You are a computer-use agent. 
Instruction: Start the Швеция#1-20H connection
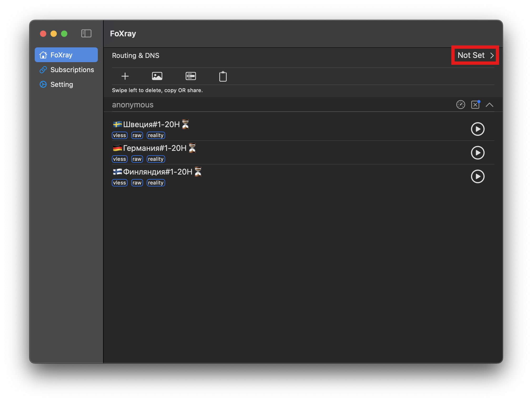click(478, 129)
